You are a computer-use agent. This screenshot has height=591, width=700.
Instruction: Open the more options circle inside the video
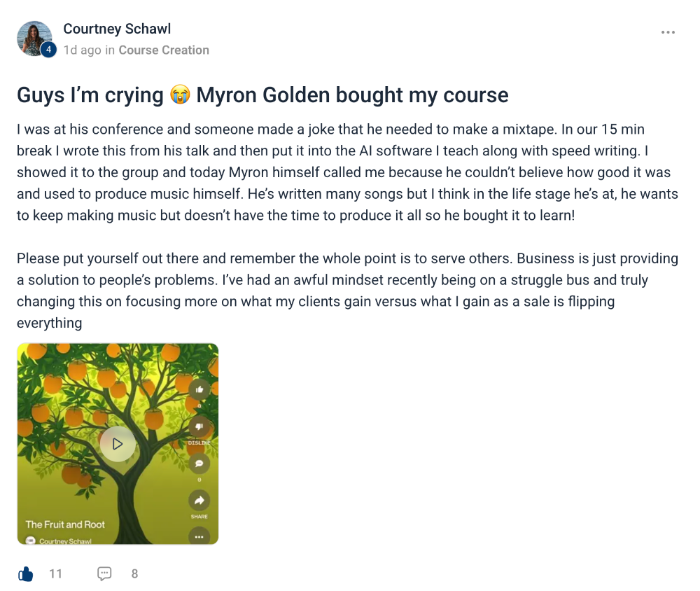point(199,536)
